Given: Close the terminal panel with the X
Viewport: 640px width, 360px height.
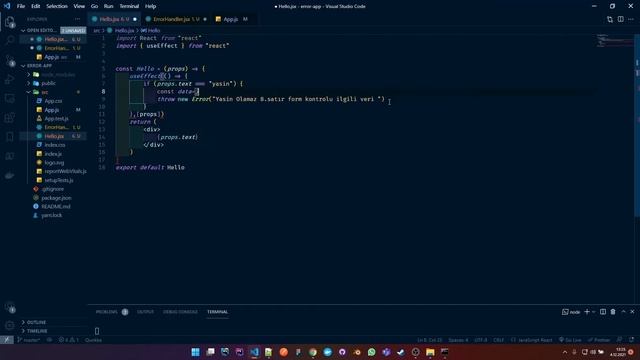Looking at the screenshot, I should tap(632, 312).
